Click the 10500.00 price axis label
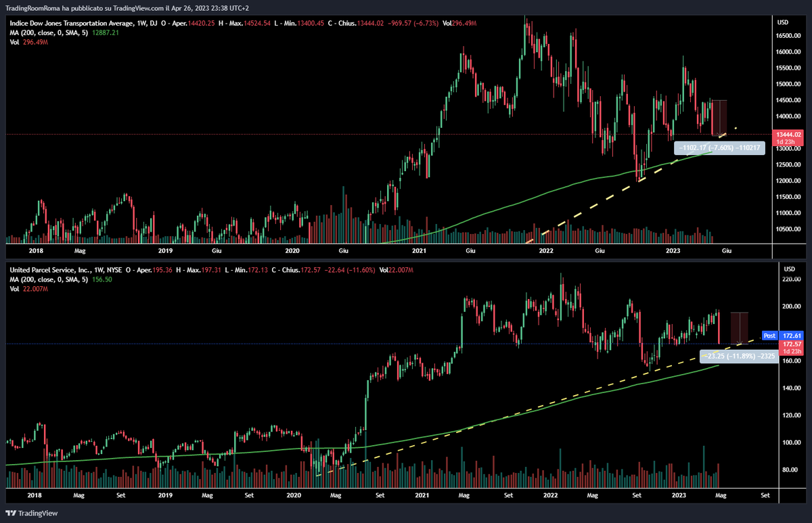This screenshot has width=812, height=523. (789, 229)
